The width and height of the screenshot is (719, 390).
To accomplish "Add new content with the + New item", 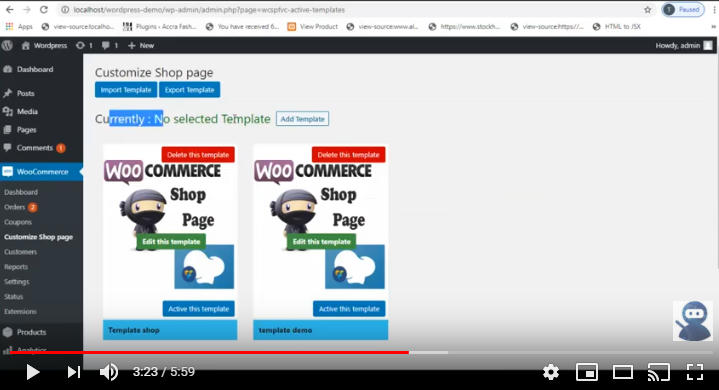I will pos(141,45).
